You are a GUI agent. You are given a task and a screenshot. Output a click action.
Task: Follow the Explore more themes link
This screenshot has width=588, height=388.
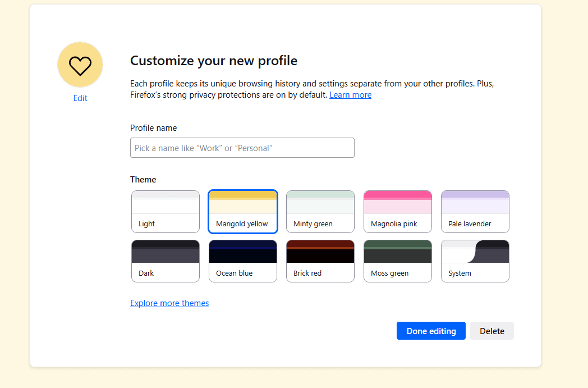click(169, 303)
